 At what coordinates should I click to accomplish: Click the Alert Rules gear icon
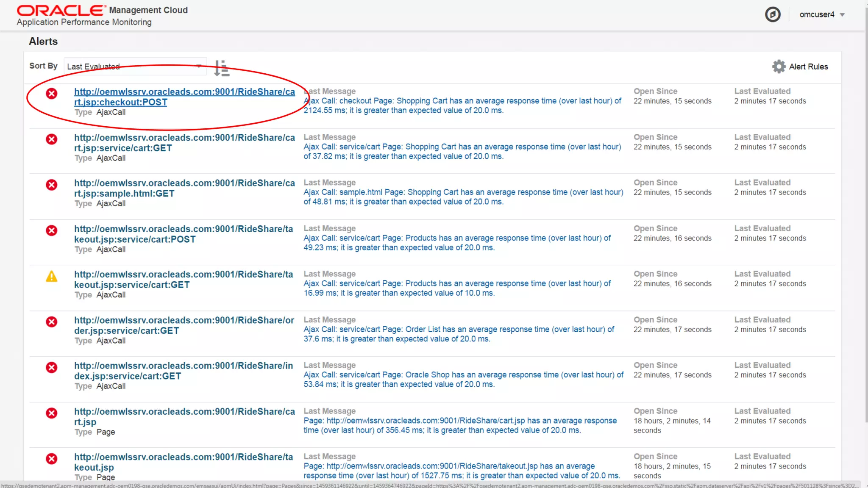coord(779,67)
